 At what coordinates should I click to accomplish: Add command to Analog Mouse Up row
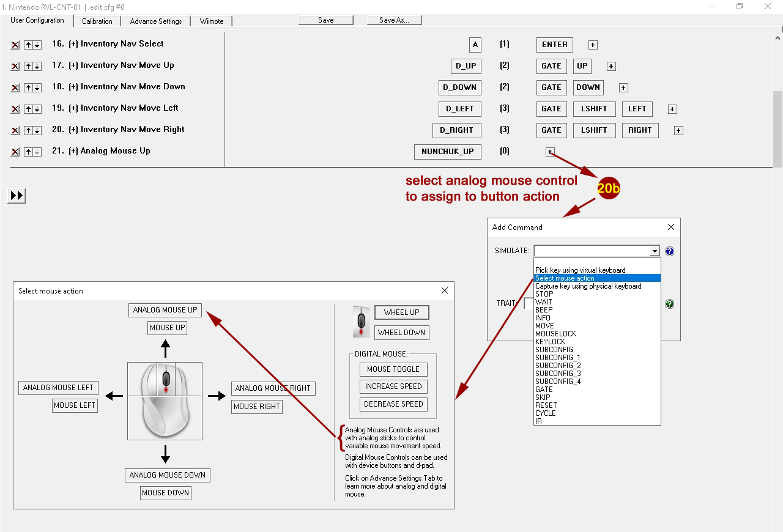point(550,152)
